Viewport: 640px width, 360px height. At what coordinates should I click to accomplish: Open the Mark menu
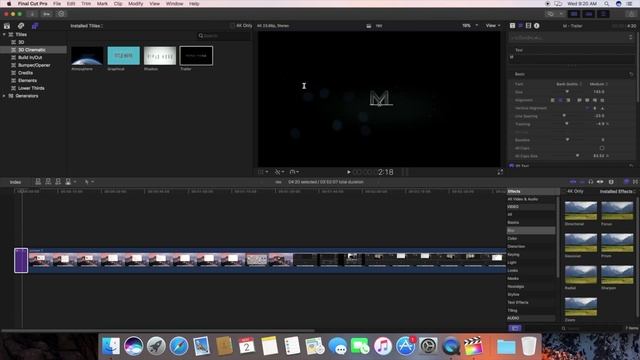tap(102, 4)
